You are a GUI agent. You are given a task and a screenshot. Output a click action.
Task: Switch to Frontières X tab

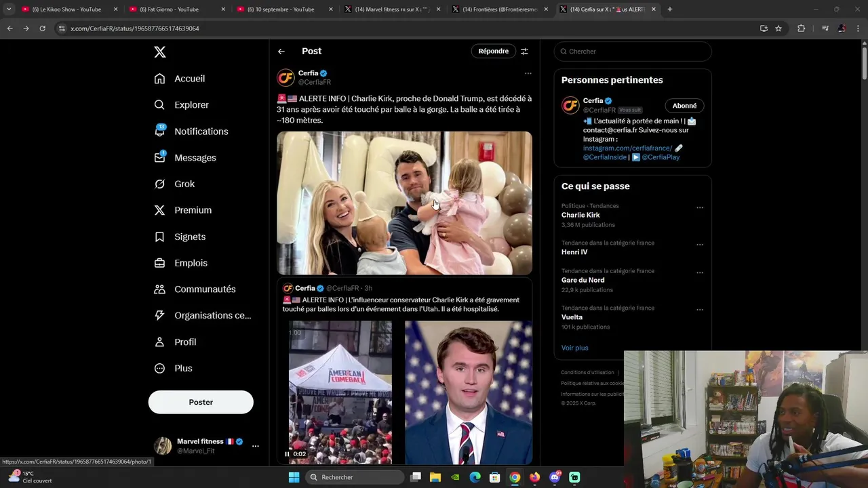[500, 9]
